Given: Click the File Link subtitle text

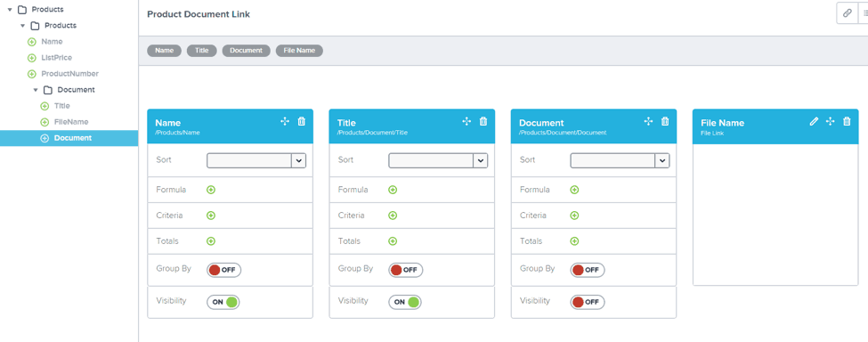Looking at the screenshot, I should tap(712, 134).
